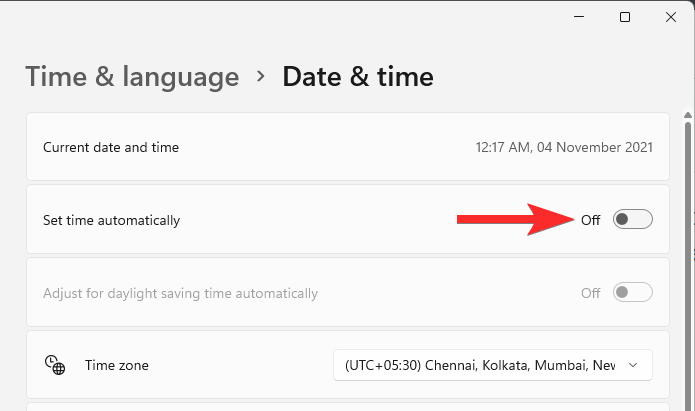Click the Current date and time label
This screenshot has width=695, height=411.
coord(111,147)
